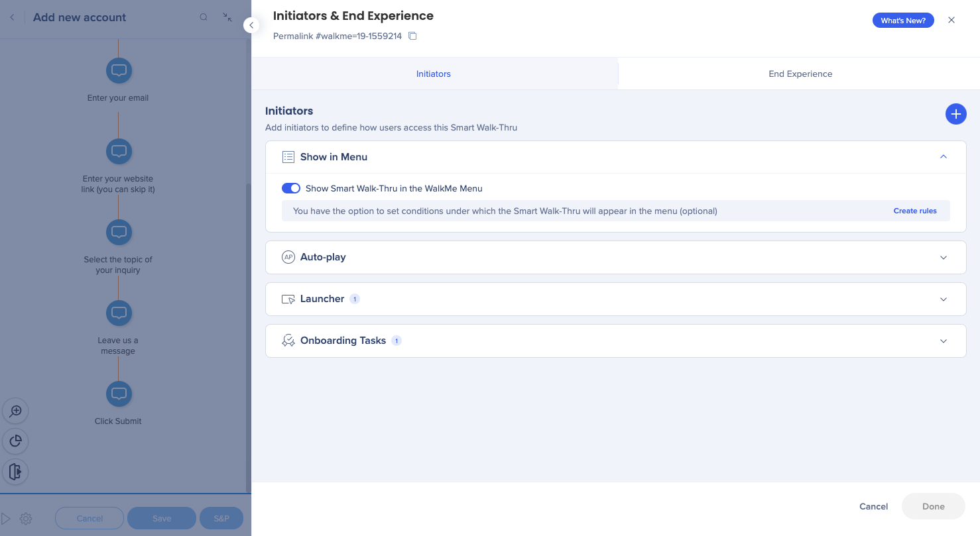Expand the Onboarding Tasks section
The height and width of the screenshot is (536, 980).
point(943,341)
